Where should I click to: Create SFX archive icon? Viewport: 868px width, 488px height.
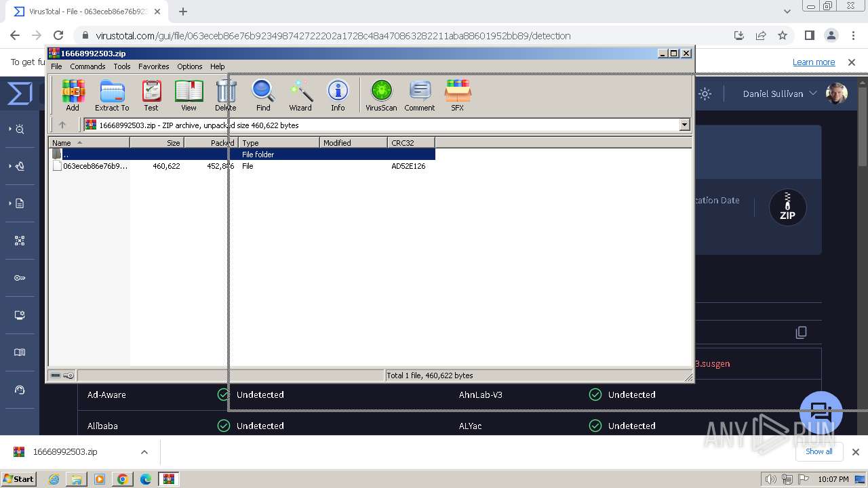point(458,95)
